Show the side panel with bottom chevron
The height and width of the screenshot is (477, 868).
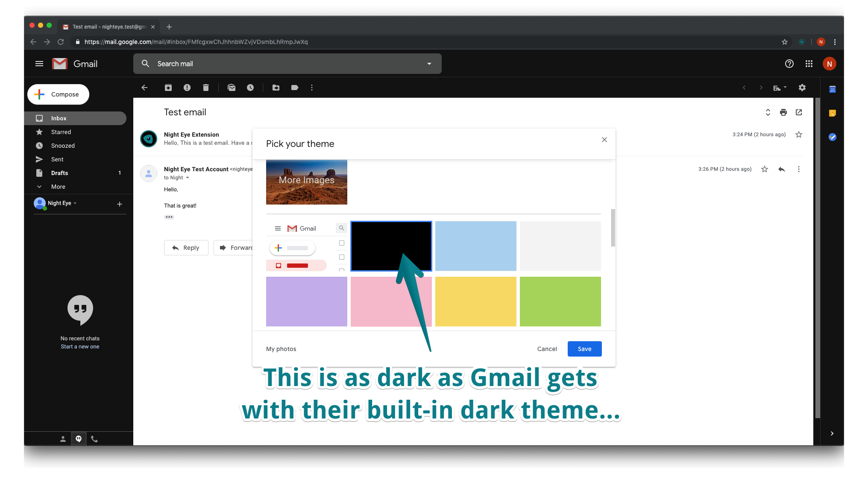click(x=832, y=433)
